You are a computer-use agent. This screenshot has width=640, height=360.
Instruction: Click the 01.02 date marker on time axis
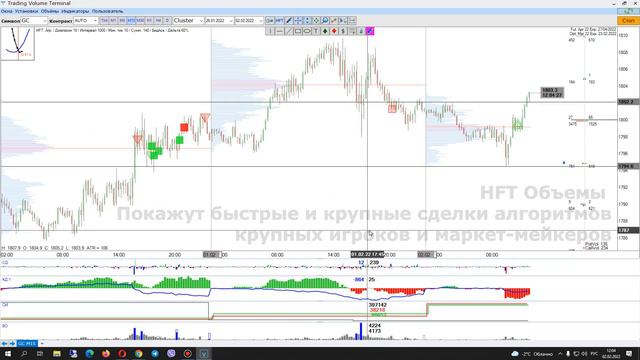click(211, 255)
